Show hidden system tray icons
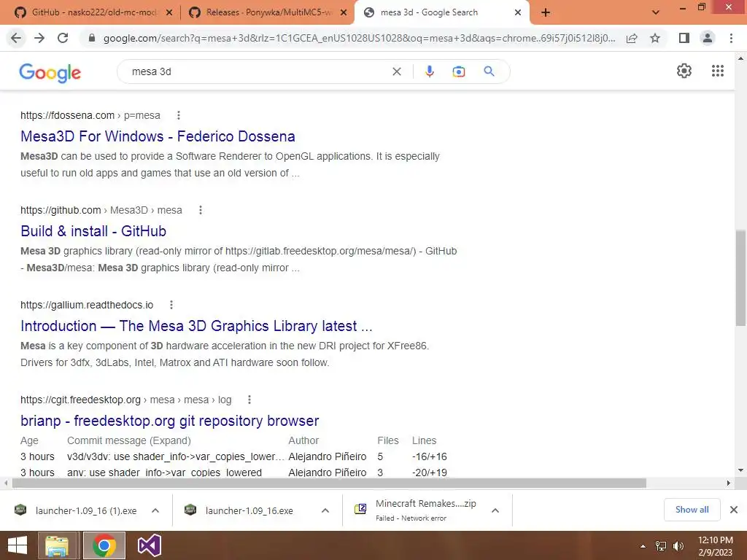Screen dimensions: 747x560 click(643, 546)
